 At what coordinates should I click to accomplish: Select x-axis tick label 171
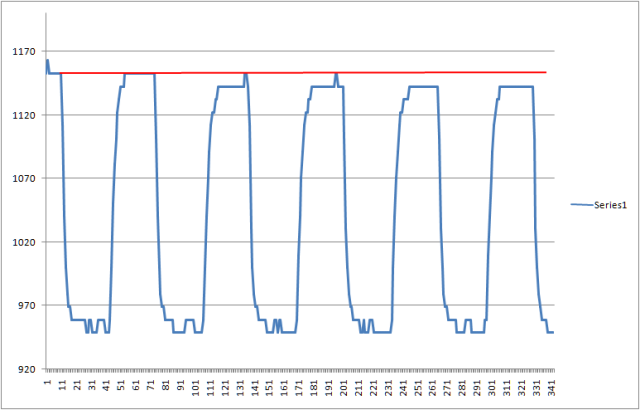(298, 385)
